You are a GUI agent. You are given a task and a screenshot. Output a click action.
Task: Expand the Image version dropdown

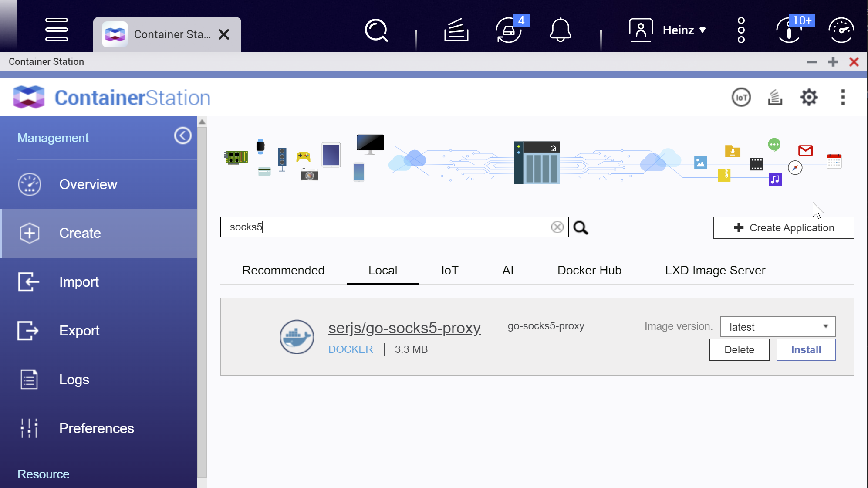778,326
